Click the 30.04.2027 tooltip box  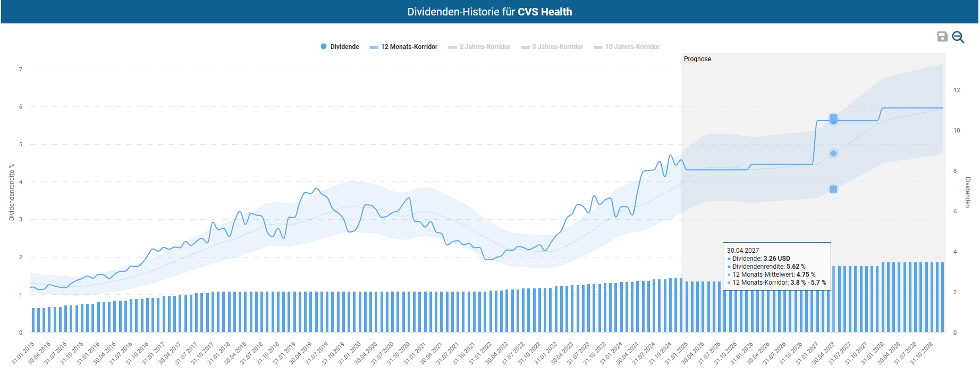(776, 267)
